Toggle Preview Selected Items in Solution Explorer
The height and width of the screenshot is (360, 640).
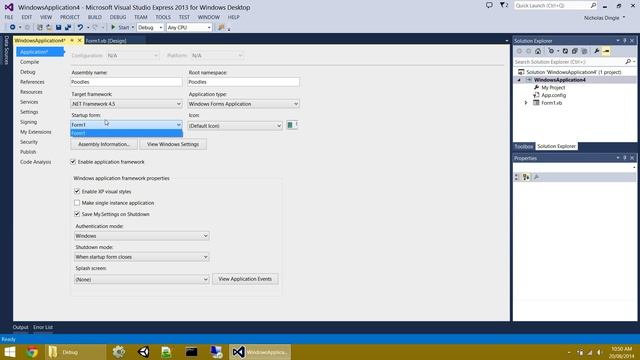pos(606,51)
